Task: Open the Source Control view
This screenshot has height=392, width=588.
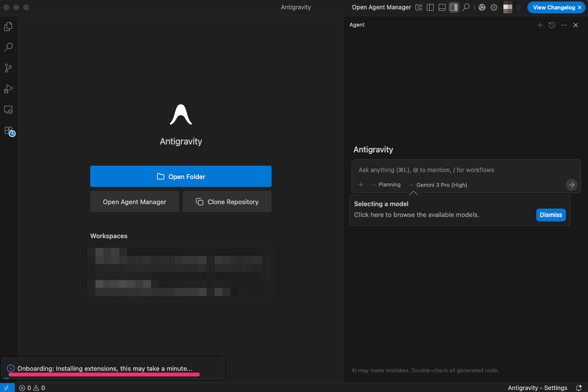Action: click(x=8, y=68)
